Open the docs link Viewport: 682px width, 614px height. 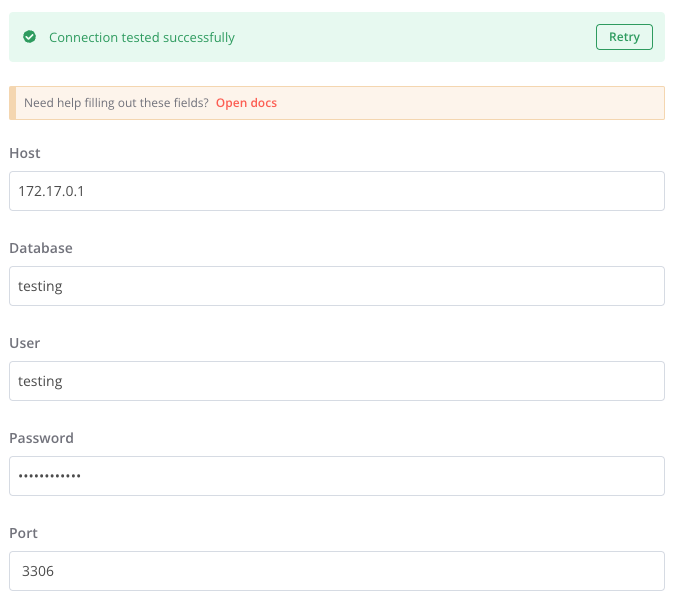246,103
